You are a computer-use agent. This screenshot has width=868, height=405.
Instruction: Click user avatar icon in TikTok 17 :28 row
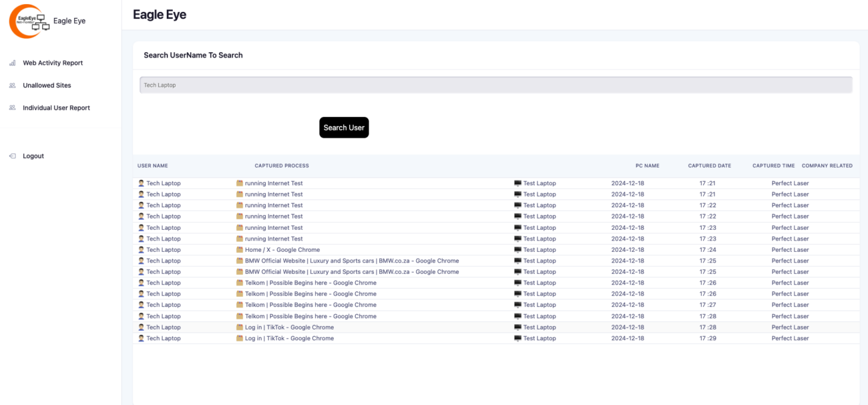coord(141,327)
